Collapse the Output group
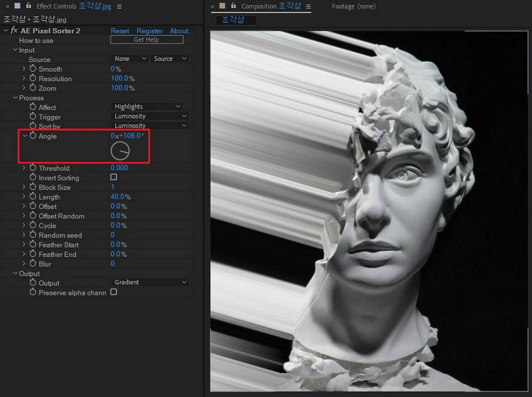The image size is (532, 397). [x=15, y=273]
